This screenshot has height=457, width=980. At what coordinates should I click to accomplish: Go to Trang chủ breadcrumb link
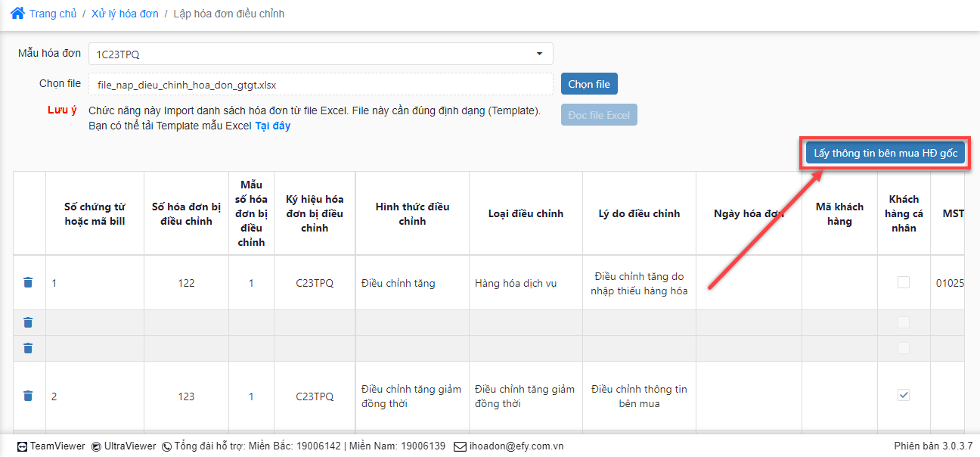click(53, 14)
